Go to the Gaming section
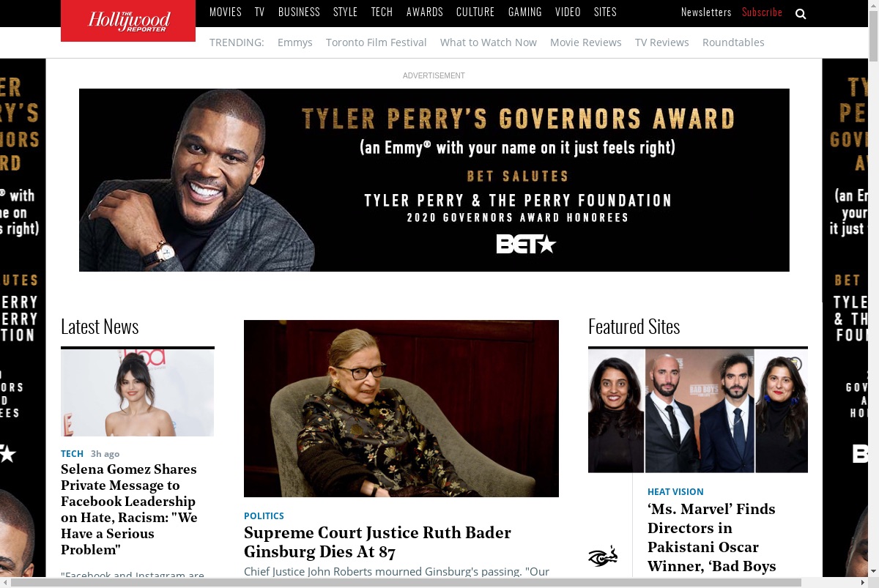The width and height of the screenshot is (879, 588). pyautogui.click(x=525, y=12)
